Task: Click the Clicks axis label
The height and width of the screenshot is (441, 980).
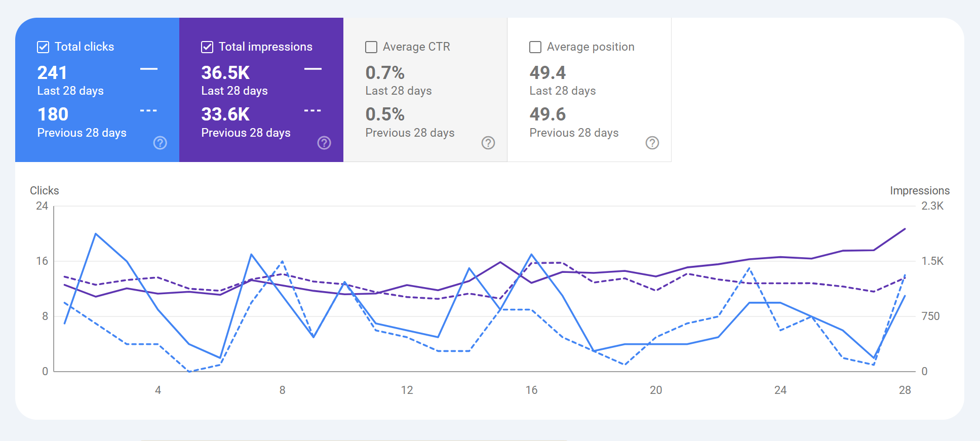Action: (45, 191)
